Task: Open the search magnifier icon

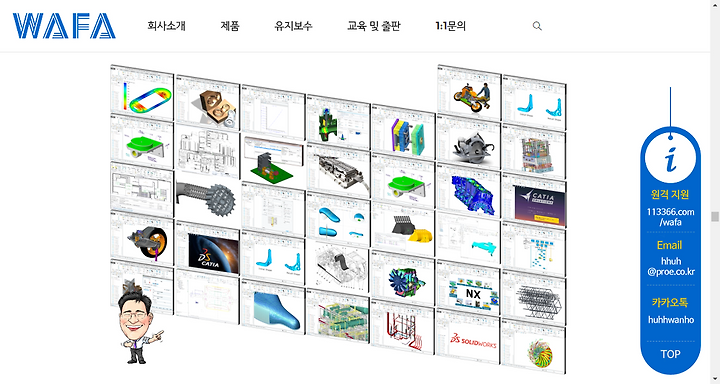Action: [537, 26]
